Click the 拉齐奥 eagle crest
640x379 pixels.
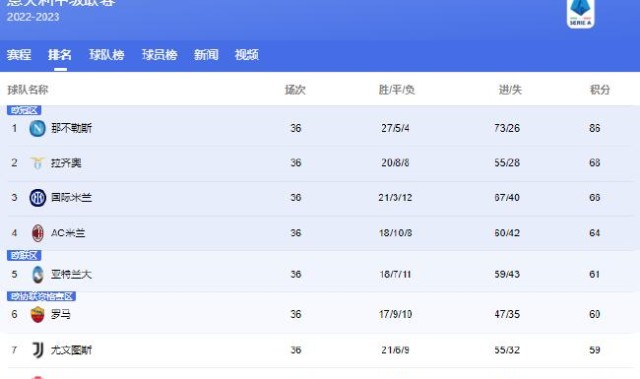click(38, 163)
